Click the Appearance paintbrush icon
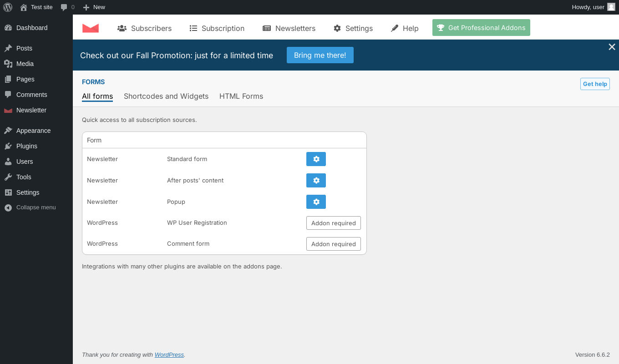 tap(8, 131)
